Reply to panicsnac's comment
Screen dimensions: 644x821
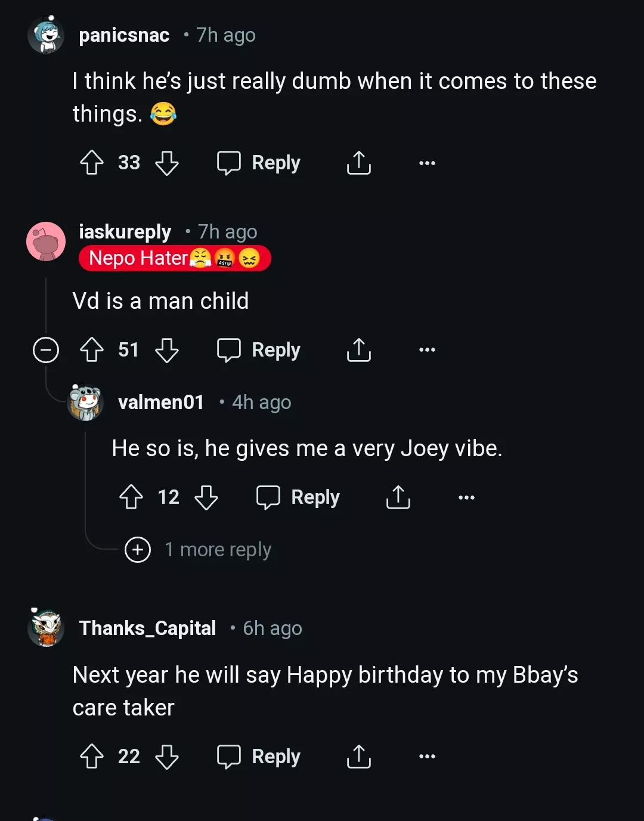[259, 163]
